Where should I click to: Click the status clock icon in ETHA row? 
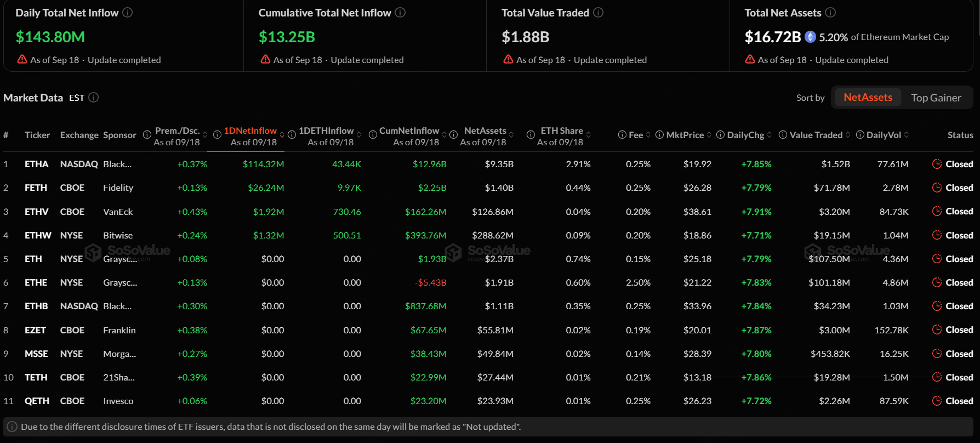pos(937,164)
